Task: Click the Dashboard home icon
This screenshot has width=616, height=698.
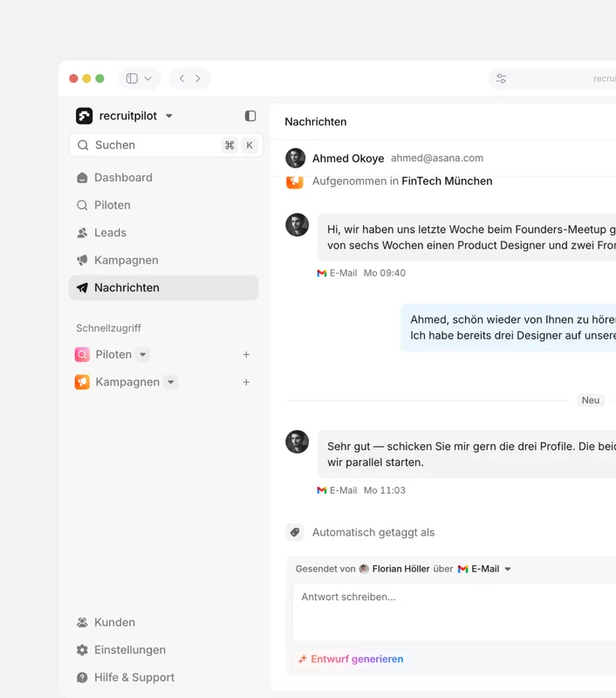Action: click(82, 178)
